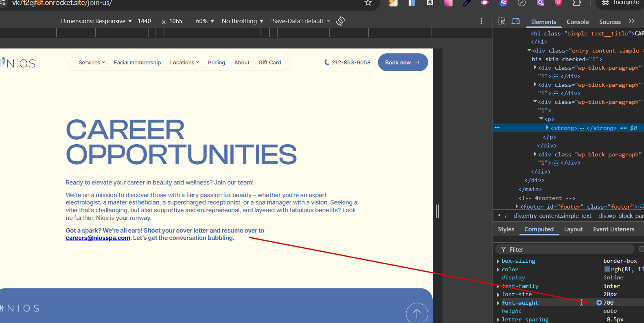The width and height of the screenshot is (644, 323).
Task: Click the color swatch beside rgb value
Action: pyautogui.click(x=607, y=269)
